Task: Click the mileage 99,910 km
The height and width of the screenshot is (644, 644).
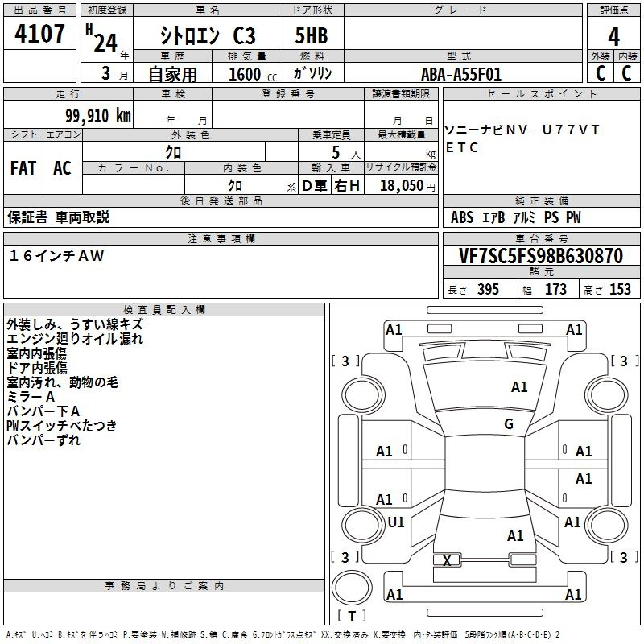Action: pyautogui.click(x=98, y=116)
